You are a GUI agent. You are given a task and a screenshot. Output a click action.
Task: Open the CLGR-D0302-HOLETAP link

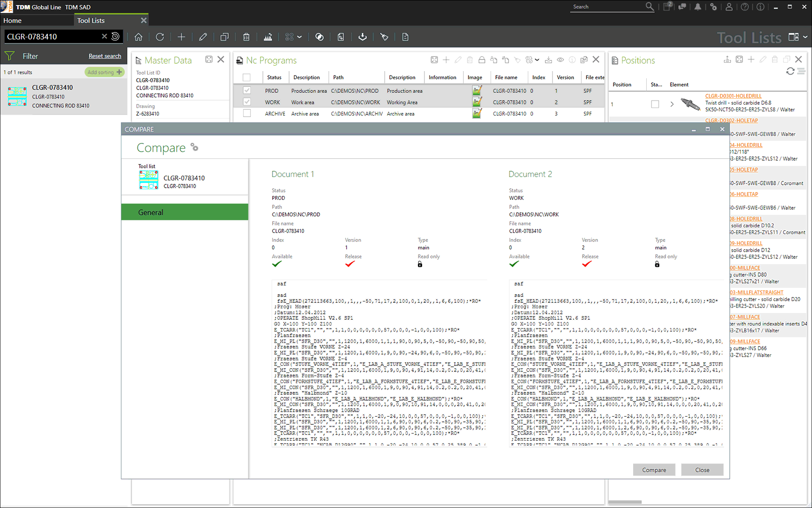(731, 120)
